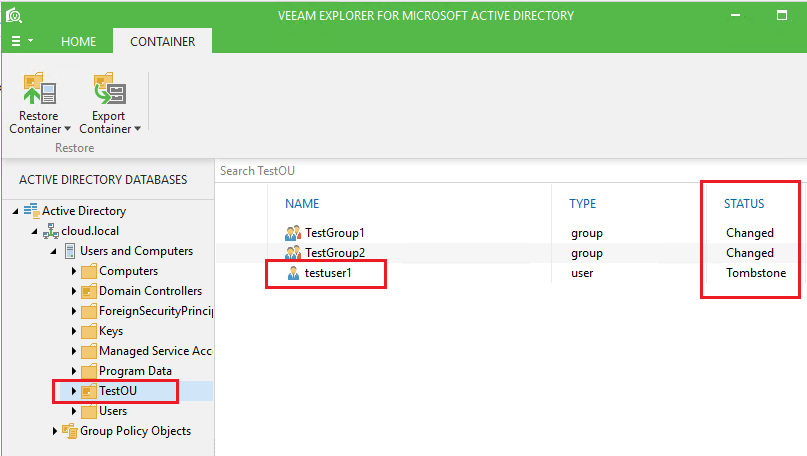Click the TestGroup2 group icon
Viewport: 807px width, 456px height.
click(x=293, y=253)
